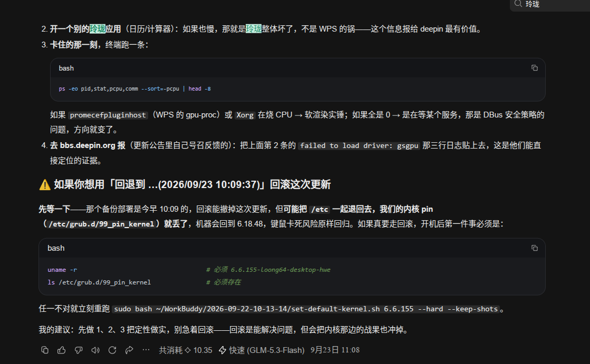This screenshot has height=364, width=590.
Task: Share the reply using the arrow icon
Action: tap(129, 350)
